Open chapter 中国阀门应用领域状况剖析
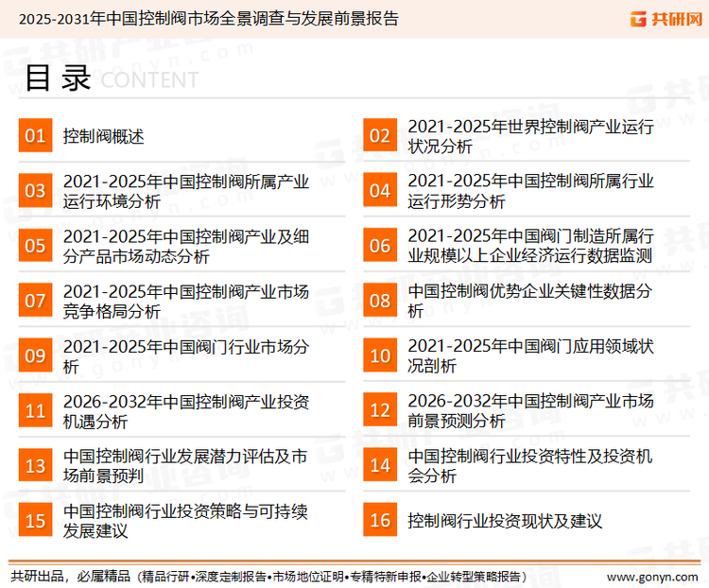The image size is (709, 588). [x=530, y=356]
